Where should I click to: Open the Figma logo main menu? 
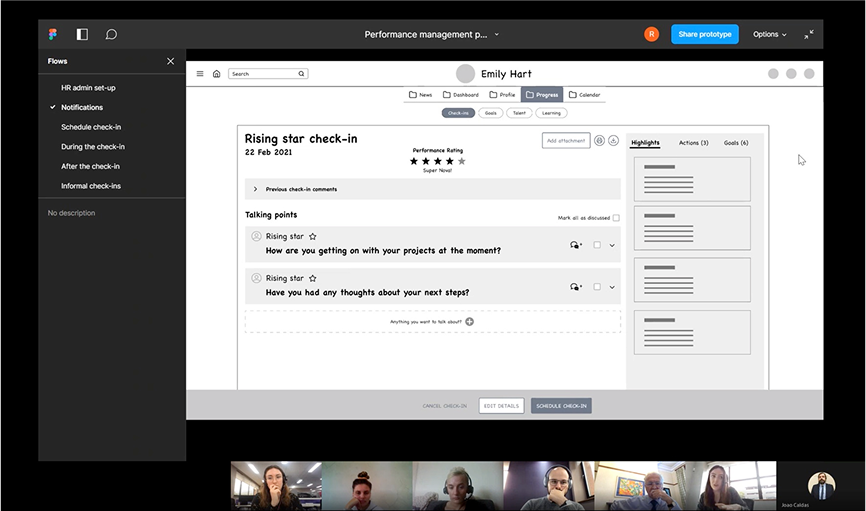tap(53, 34)
